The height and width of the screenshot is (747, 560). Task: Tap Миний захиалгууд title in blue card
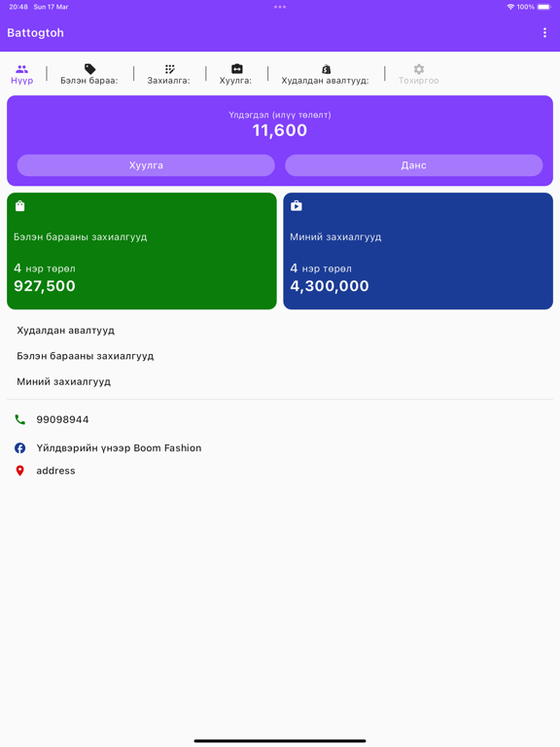[335, 236]
